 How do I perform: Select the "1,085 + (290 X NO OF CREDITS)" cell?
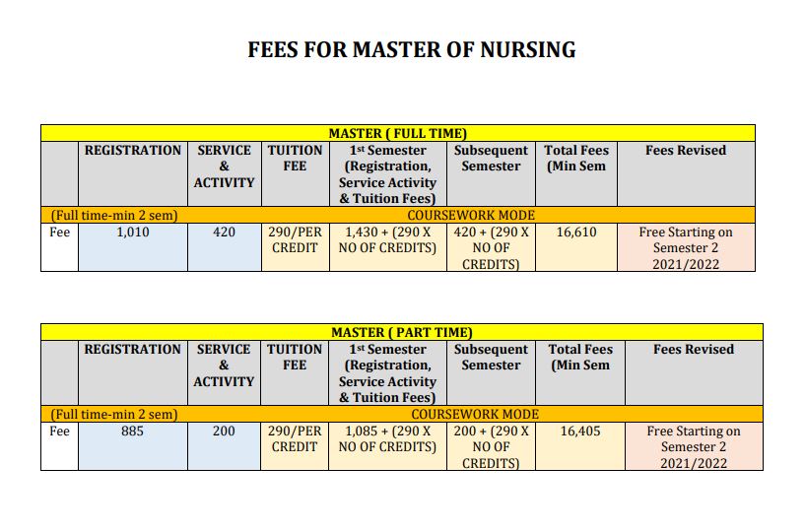(387, 439)
